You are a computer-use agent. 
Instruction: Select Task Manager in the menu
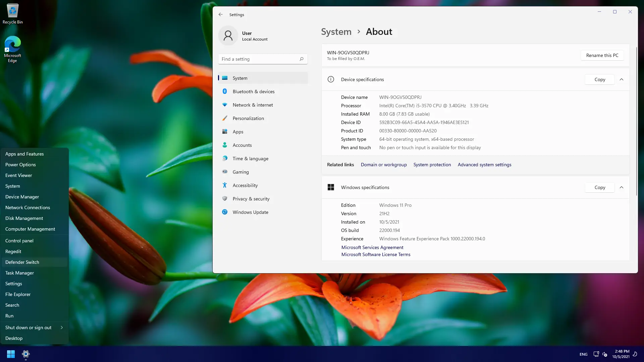point(19,273)
